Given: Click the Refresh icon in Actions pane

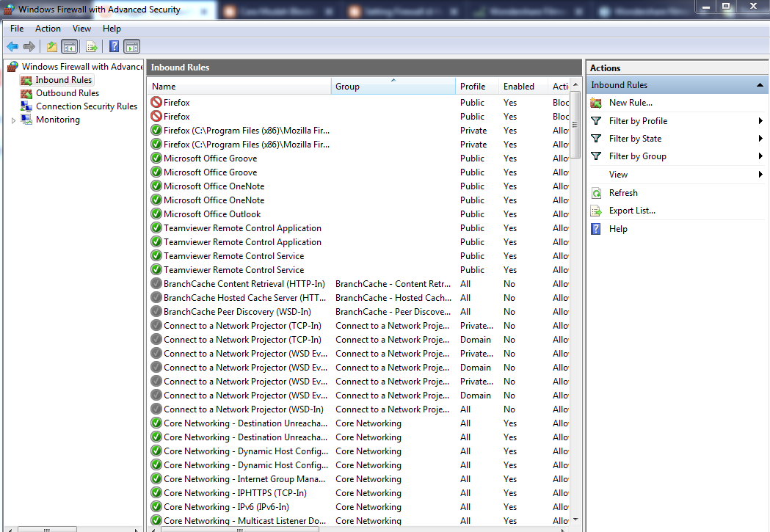Looking at the screenshot, I should (596, 193).
